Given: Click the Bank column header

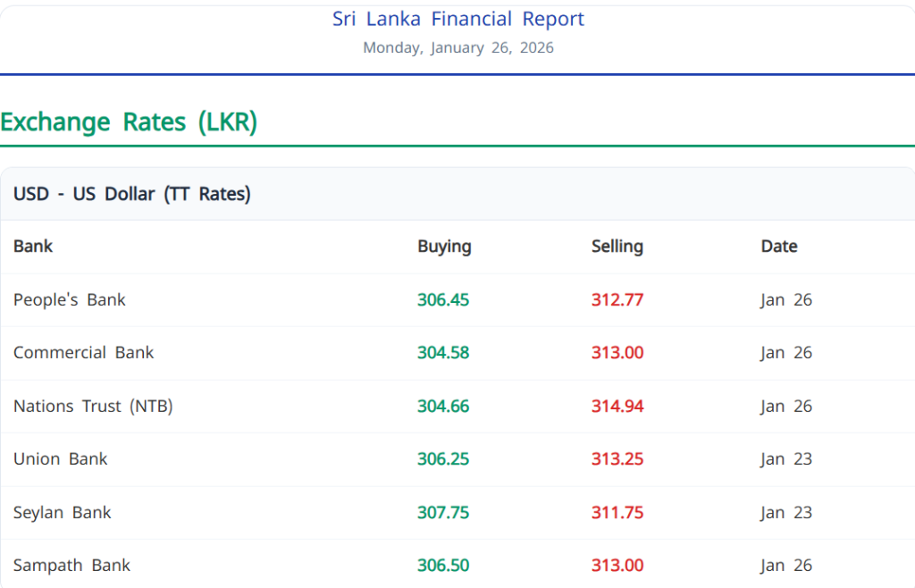Looking at the screenshot, I should tap(33, 247).
